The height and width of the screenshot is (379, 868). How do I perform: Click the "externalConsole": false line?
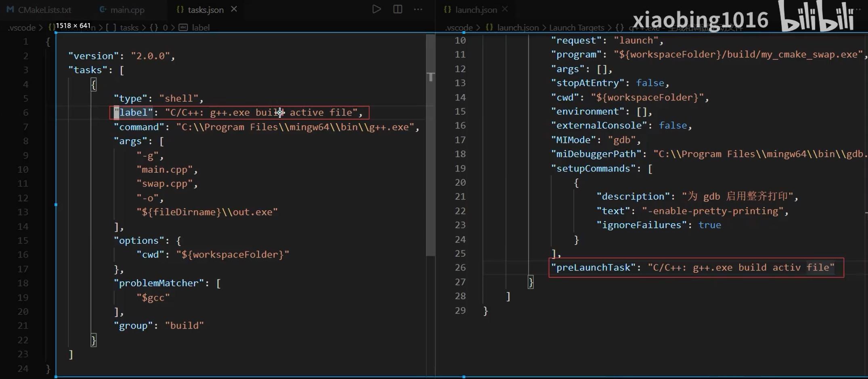click(x=621, y=126)
